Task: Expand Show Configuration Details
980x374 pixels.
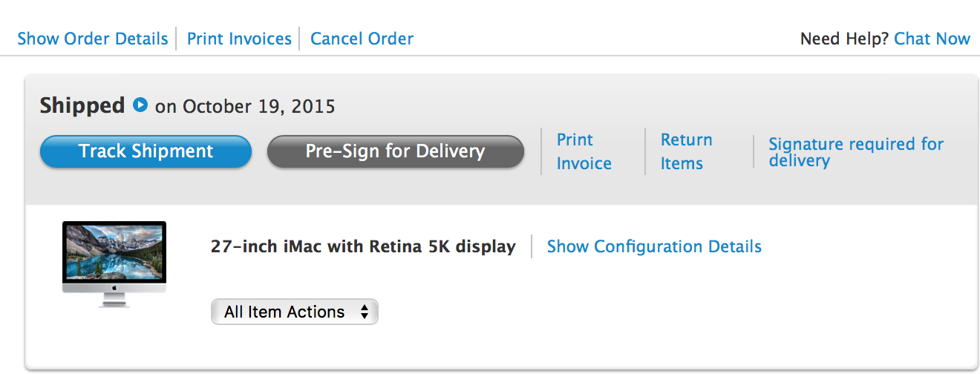Action: point(654,246)
